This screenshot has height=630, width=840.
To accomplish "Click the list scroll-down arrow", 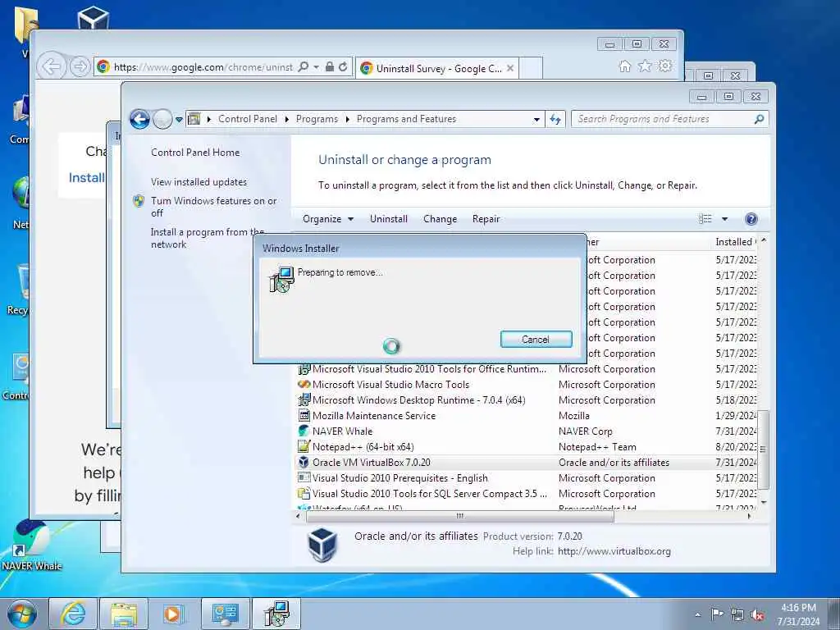I will (x=764, y=503).
